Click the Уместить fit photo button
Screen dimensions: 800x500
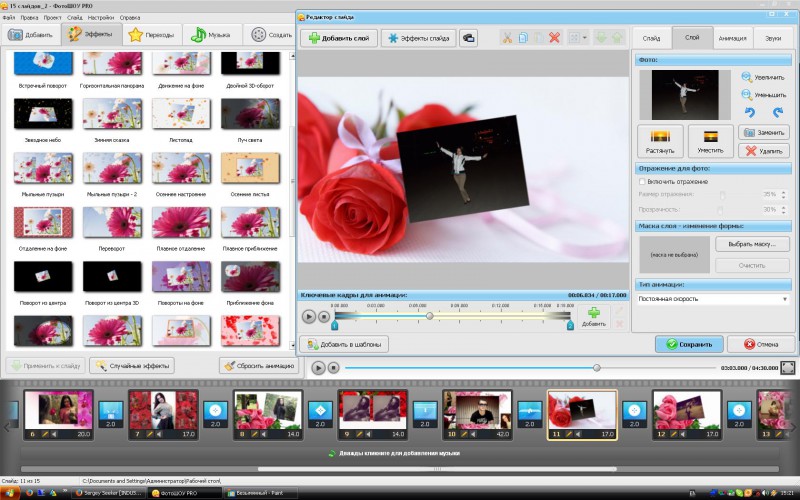click(710, 141)
